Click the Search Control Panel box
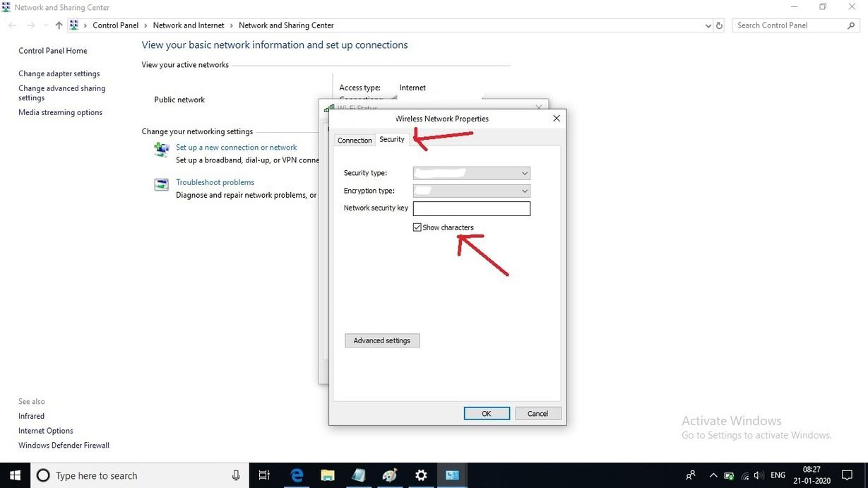Viewport: 868px width, 488px height. [x=790, y=25]
